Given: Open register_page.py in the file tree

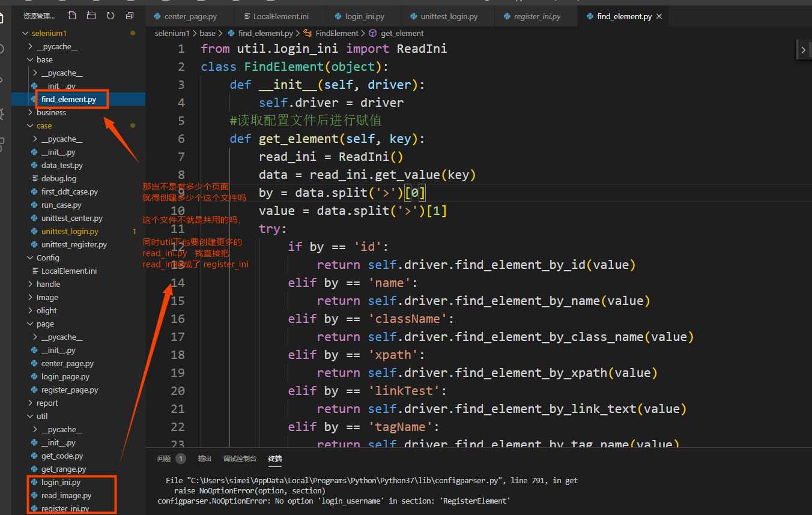Looking at the screenshot, I should click(70, 390).
